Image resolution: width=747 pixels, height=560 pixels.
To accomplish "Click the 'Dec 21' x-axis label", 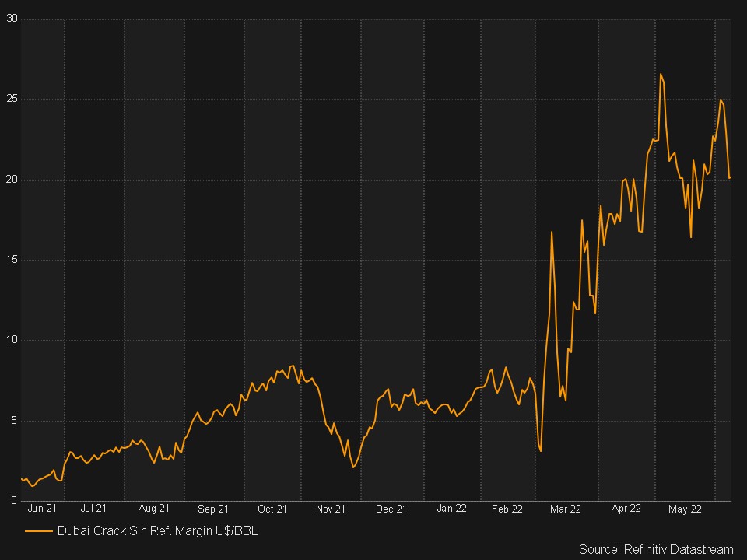I will (391, 509).
